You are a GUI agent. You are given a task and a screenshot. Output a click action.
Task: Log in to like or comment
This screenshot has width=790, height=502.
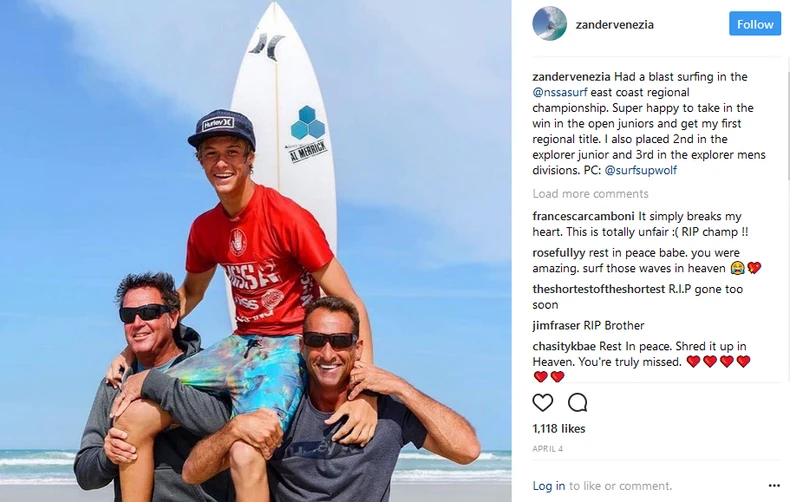pyautogui.click(x=549, y=486)
